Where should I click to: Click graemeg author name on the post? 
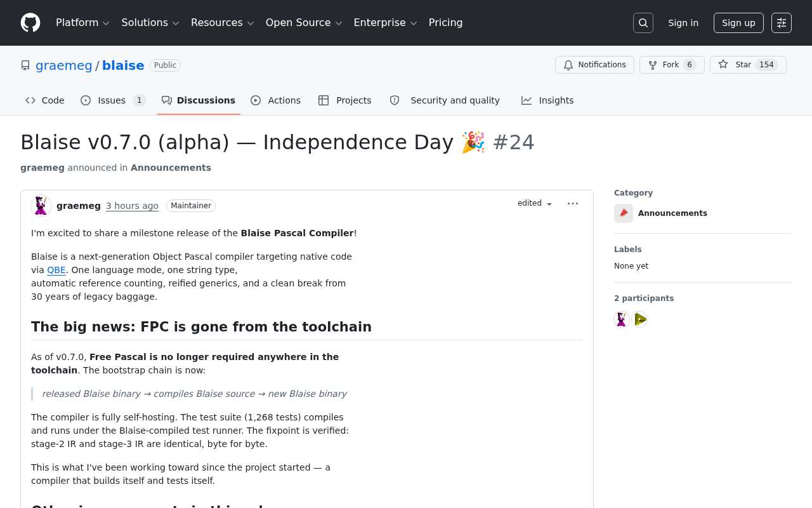(x=79, y=206)
